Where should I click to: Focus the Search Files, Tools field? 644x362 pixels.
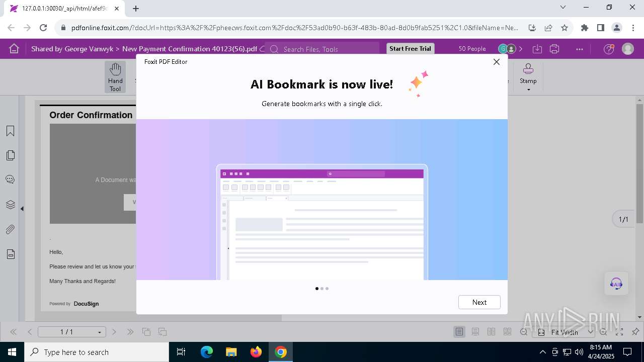pos(322,49)
